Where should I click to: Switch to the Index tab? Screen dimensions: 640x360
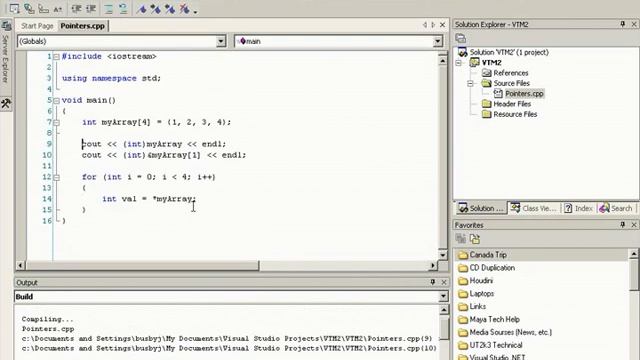[579, 209]
